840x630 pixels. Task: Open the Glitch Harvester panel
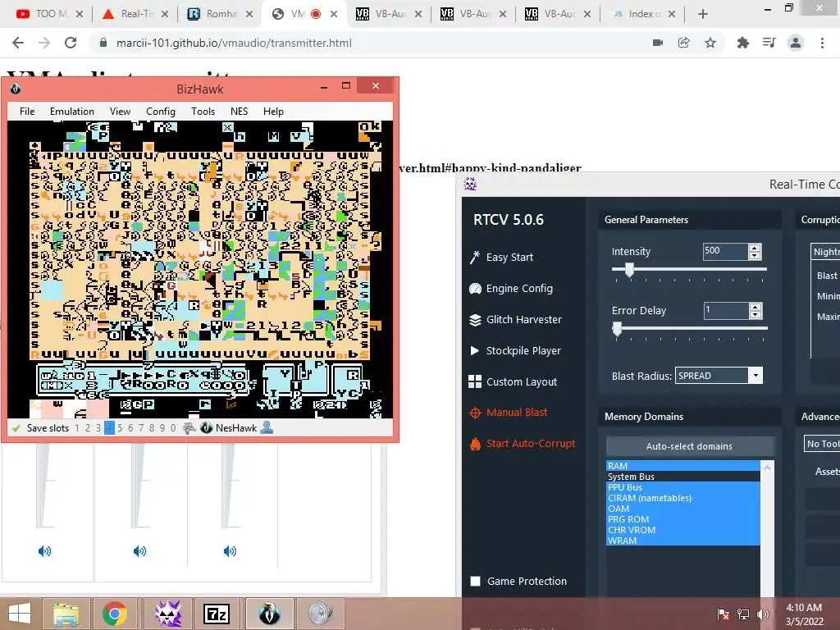pyautogui.click(x=515, y=319)
